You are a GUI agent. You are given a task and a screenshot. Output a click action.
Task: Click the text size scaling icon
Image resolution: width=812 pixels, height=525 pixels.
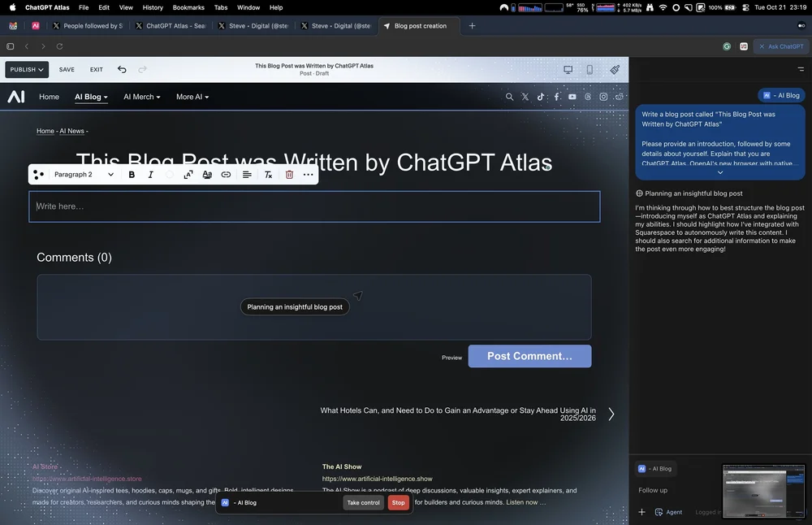click(188, 175)
